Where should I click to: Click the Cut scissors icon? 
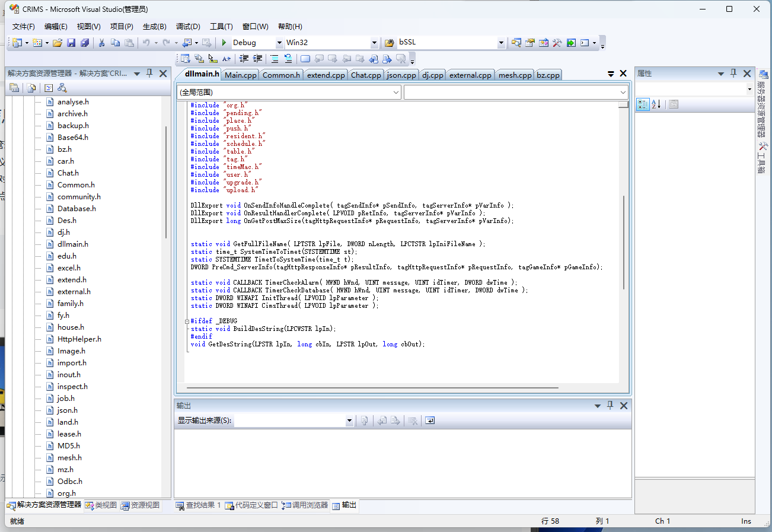[102, 43]
